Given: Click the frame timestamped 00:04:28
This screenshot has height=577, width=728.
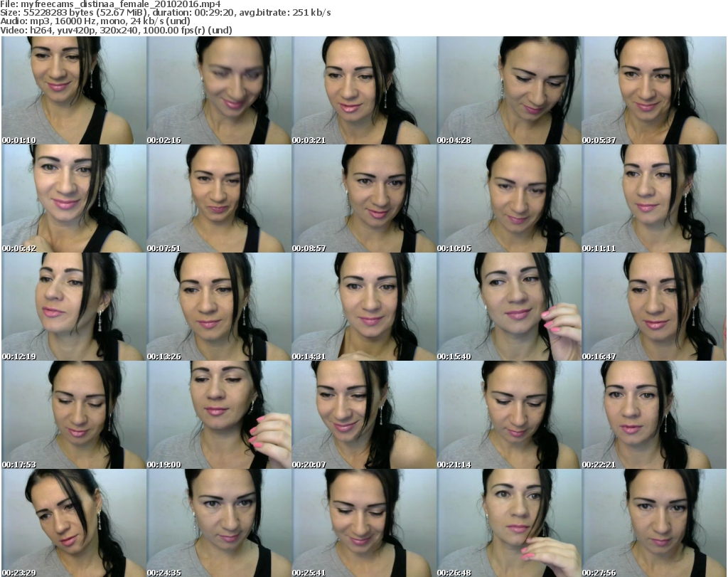Looking at the screenshot, I should 509,90.
